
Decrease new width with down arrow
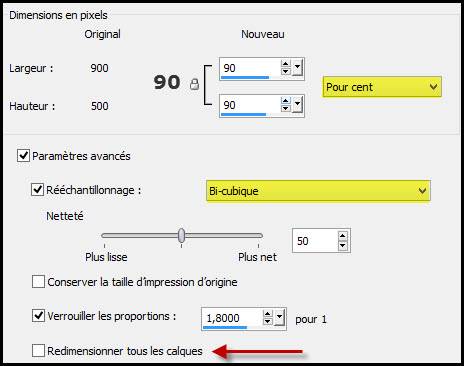coord(285,71)
